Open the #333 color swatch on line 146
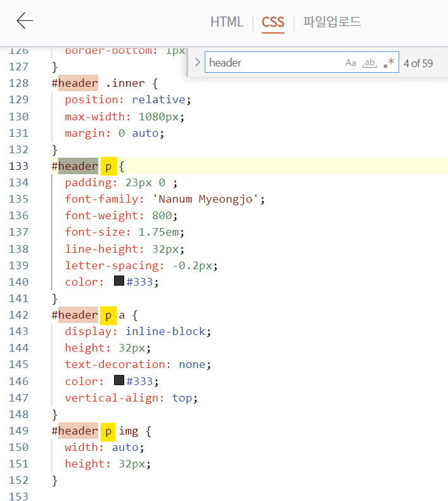This screenshot has height=501, width=448. pyautogui.click(x=119, y=380)
